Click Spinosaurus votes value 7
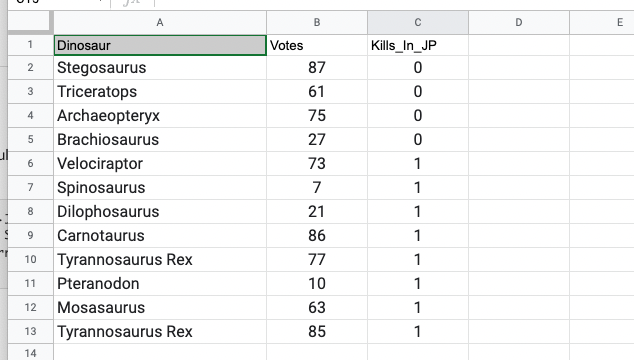 317,187
